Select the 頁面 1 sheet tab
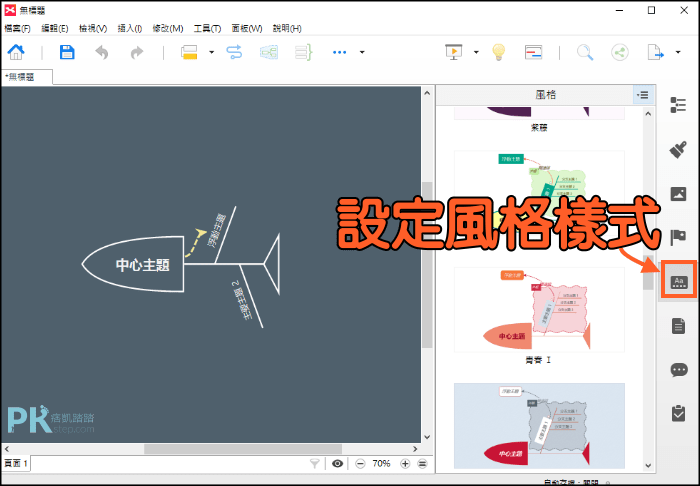This screenshot has width=700, height=486. pyautogui.click(x=16, y=464)
